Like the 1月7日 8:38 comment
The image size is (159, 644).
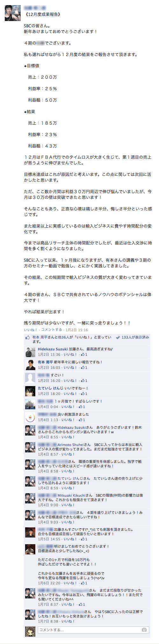pyautogui.click(x=68, y=621)
